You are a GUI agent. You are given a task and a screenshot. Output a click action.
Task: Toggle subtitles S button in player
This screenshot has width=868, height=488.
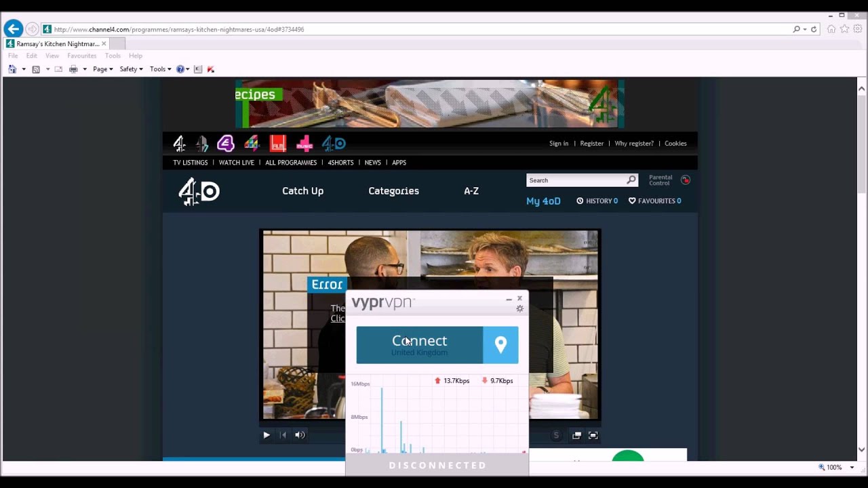pyautogui.click(x=556, y=435)
